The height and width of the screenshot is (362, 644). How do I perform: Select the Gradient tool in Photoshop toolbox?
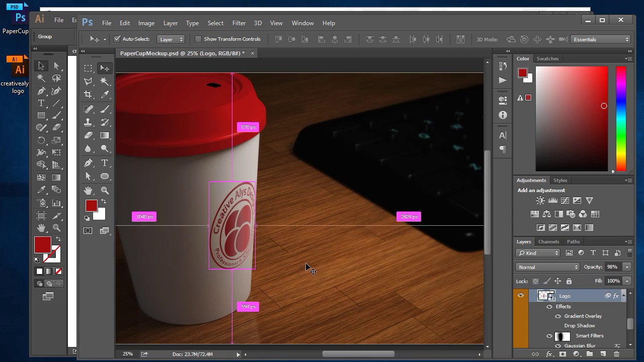pos(105,135)
